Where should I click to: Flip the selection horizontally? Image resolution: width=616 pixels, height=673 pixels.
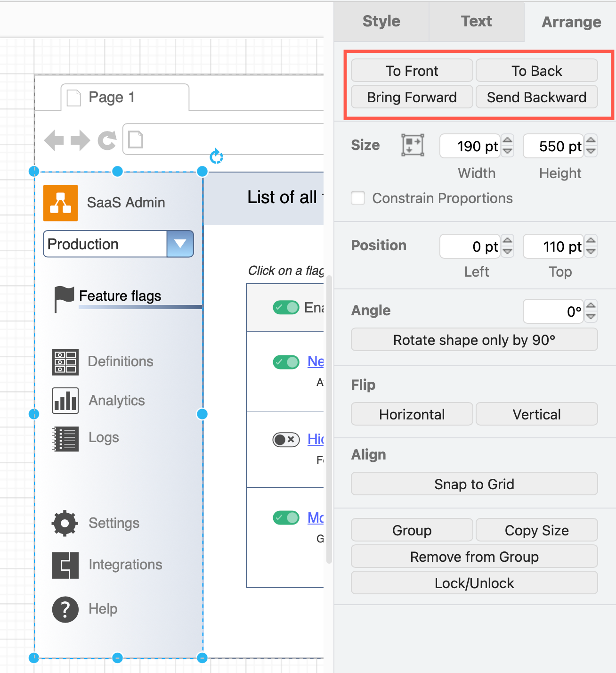(412, 414)
